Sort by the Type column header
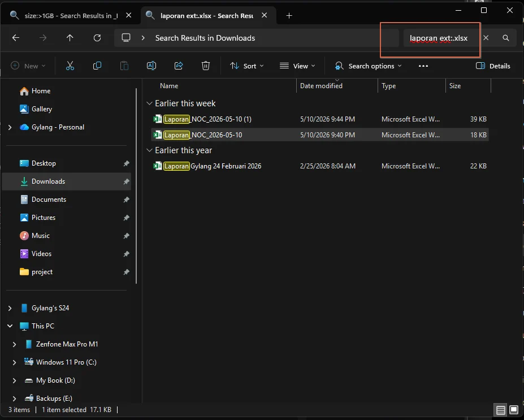This screenshot has height=420, width=524. [x=388, y=86]
